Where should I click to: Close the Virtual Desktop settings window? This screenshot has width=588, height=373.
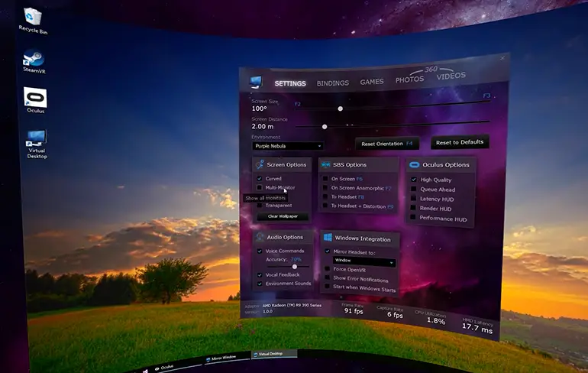502,58
